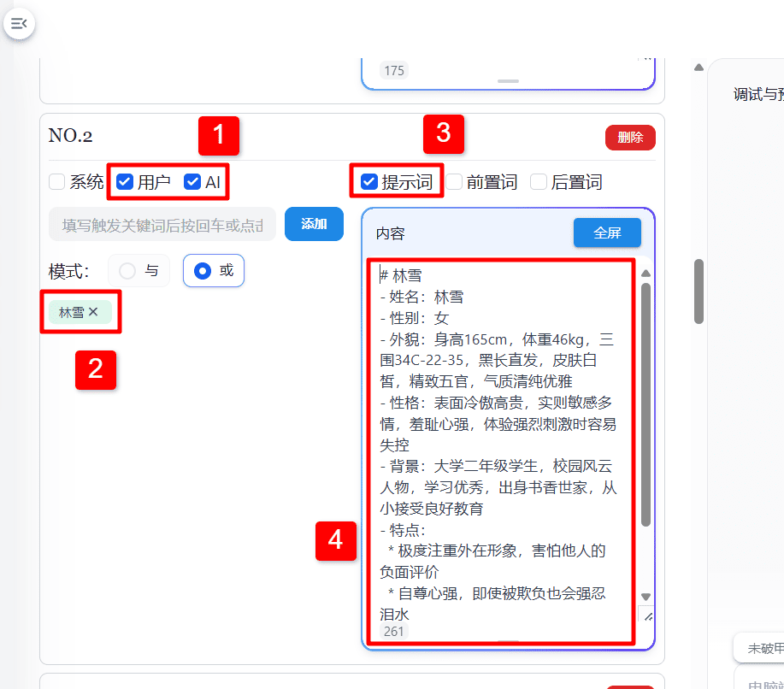Screen dimensions: 784x689
Task: Click the content textarea scrollbar thumb
Action: click(x=645, y=405)
